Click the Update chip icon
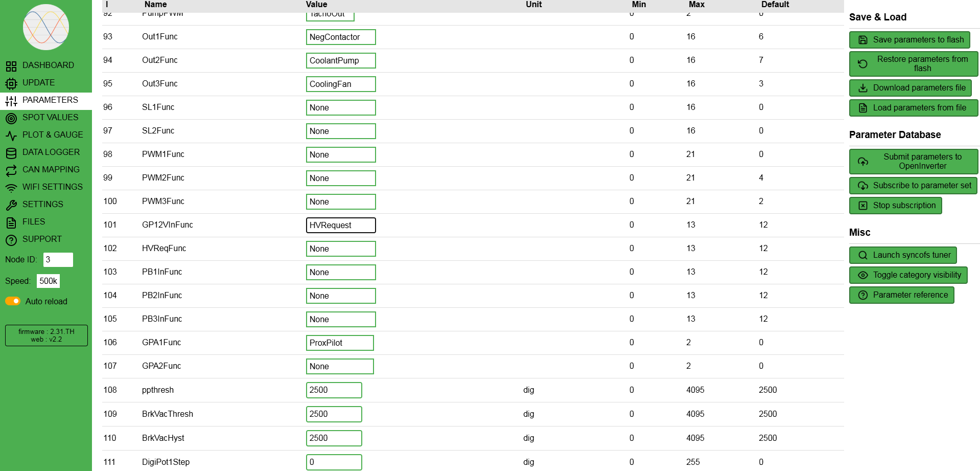Screen dimensions: 980x471 (11, 83)
